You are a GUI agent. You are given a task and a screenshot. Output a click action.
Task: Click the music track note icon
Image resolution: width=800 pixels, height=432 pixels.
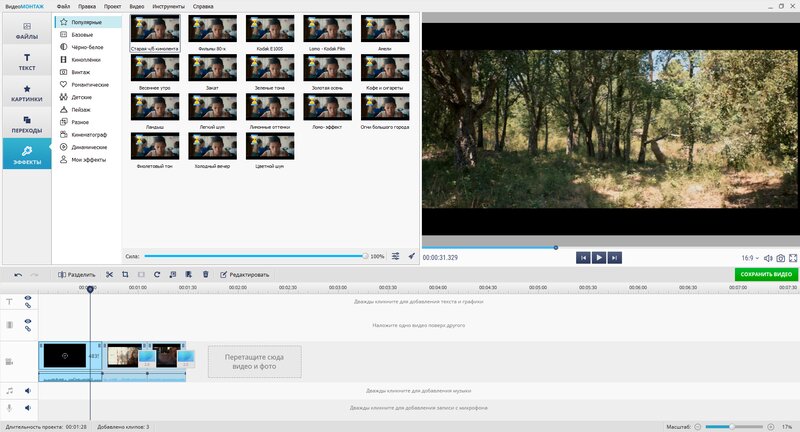coord(9,391)
